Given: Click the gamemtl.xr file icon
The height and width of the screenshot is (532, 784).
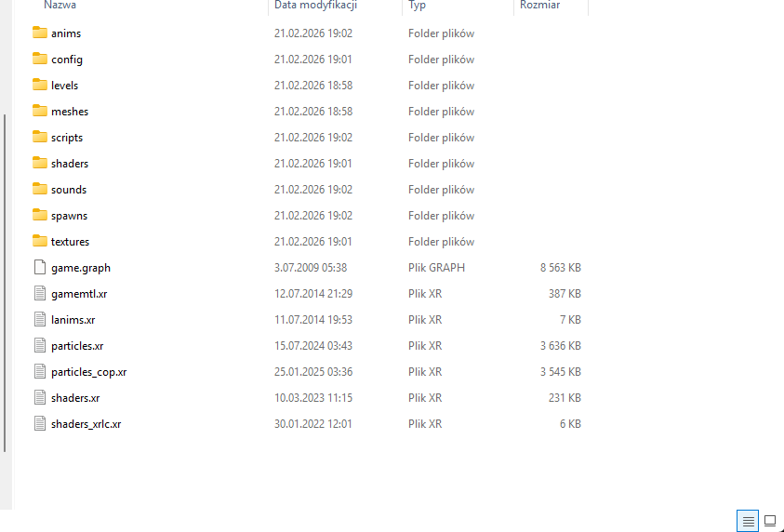Looking at the screenshot, I should click(x=39, y=294).
